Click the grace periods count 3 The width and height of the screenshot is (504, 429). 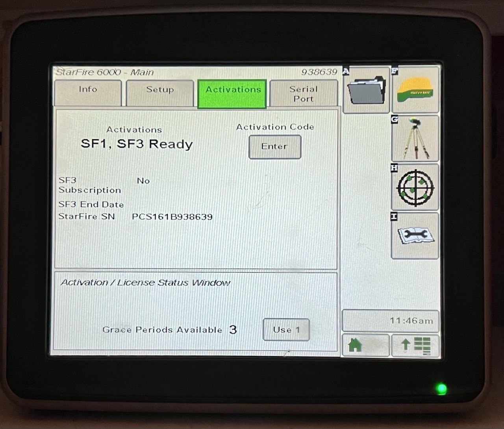[233, 329]
